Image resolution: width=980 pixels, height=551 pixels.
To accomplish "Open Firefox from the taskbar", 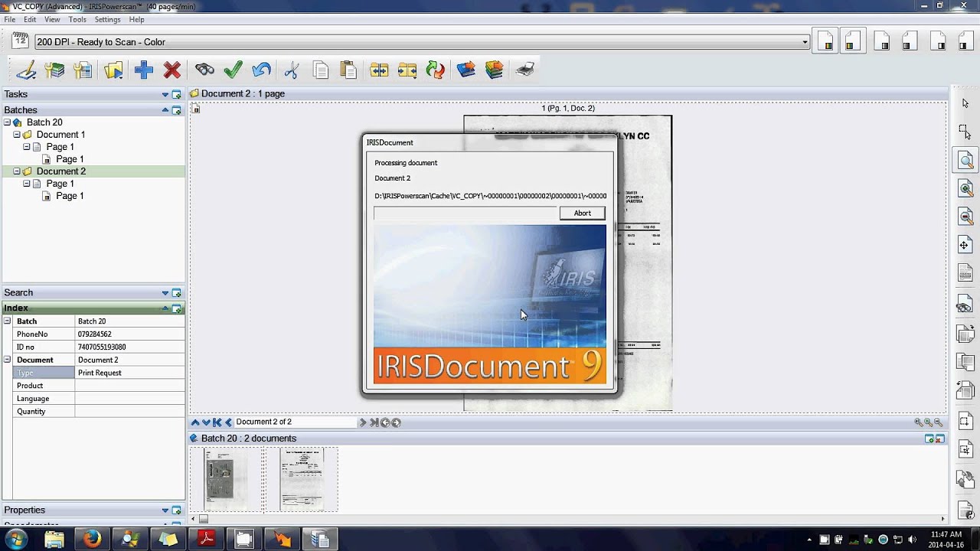I will click(x=92, y=540).
